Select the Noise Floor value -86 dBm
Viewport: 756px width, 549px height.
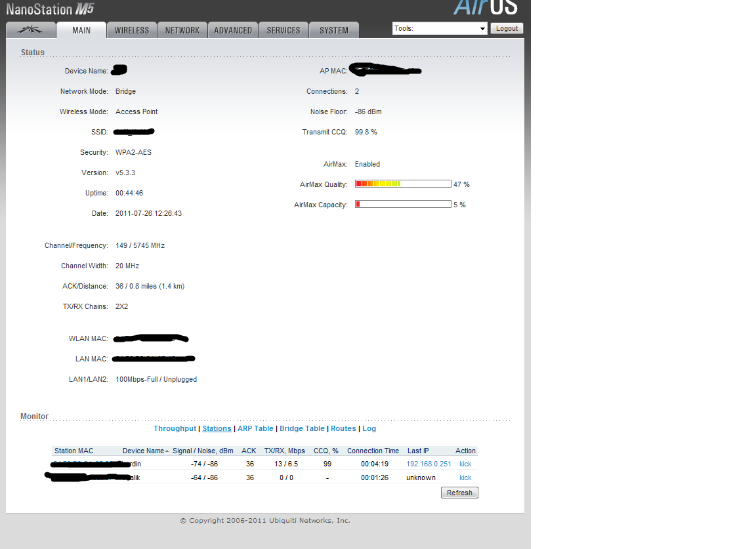click(x=368, y=112)
